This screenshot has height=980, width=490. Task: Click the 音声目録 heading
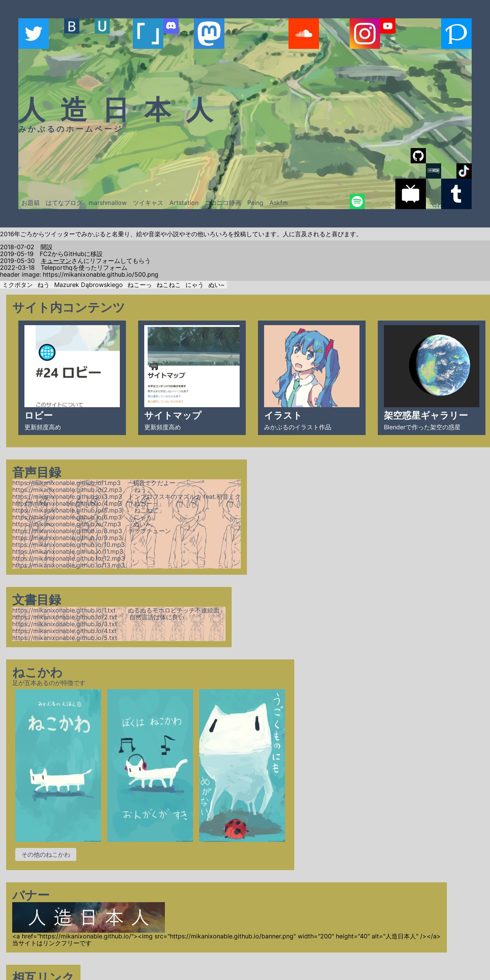(37, 472)
